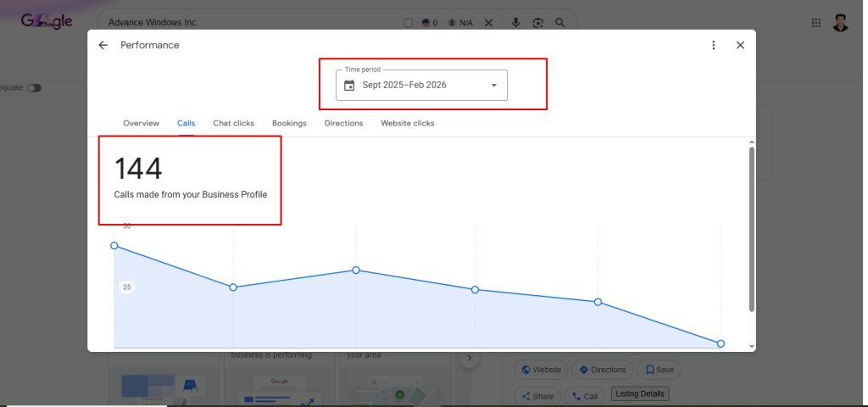Click the last data point on calls chart
The height and width of the screenshot is (407, 868).
(x=721, y=344)
